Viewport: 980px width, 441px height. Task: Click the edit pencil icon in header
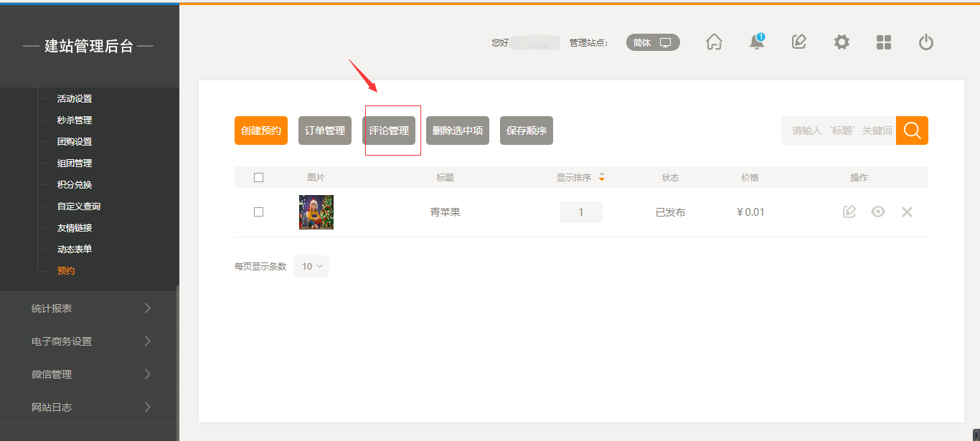click(x=798, y=42)
